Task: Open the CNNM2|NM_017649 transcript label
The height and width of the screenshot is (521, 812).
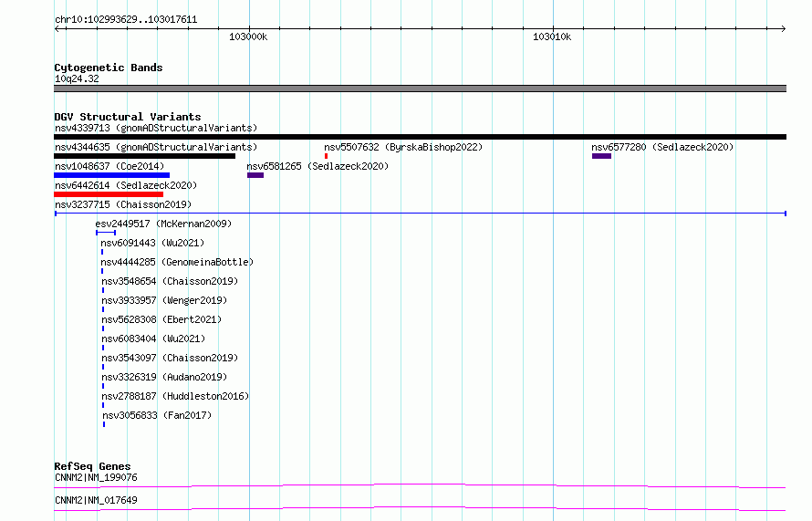Action: 96,500
